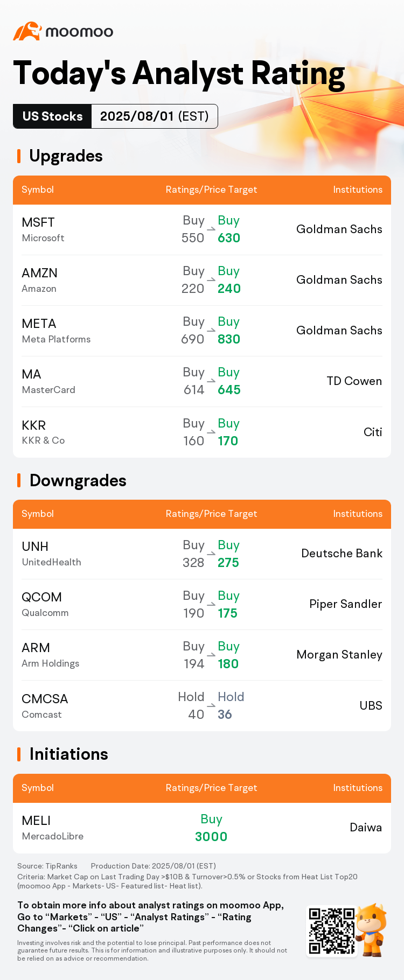This screenshot has height=980, width=404.
Task: Click the arrow between CMCSA Hold ratings
Action: tap(211, 705)
